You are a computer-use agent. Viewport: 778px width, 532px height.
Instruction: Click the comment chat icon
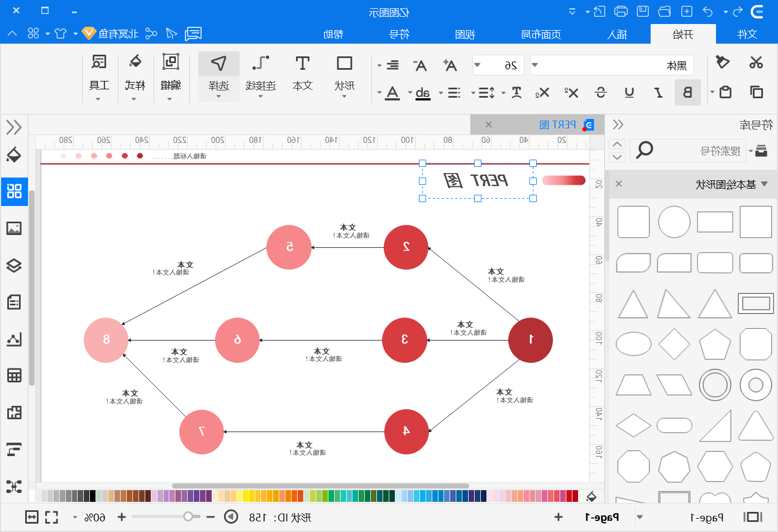pos(193,34)
